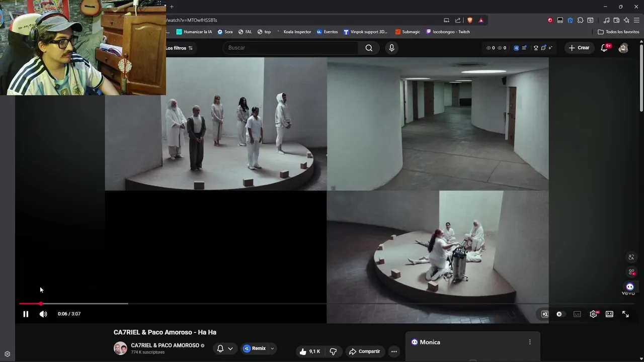
Task: Open Monica panel three-dot options
Action: tap(529, 342)
